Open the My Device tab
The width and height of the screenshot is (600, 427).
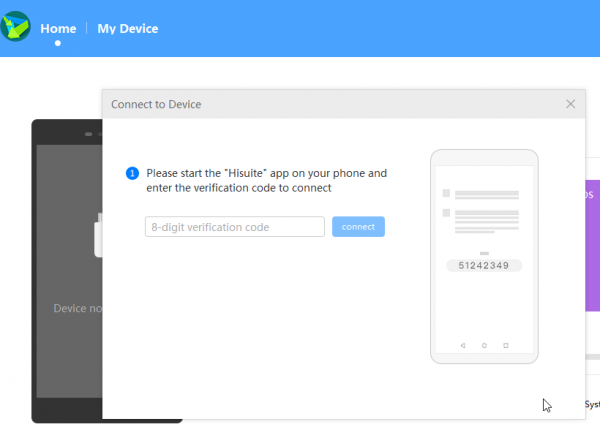tap(127, 28)
